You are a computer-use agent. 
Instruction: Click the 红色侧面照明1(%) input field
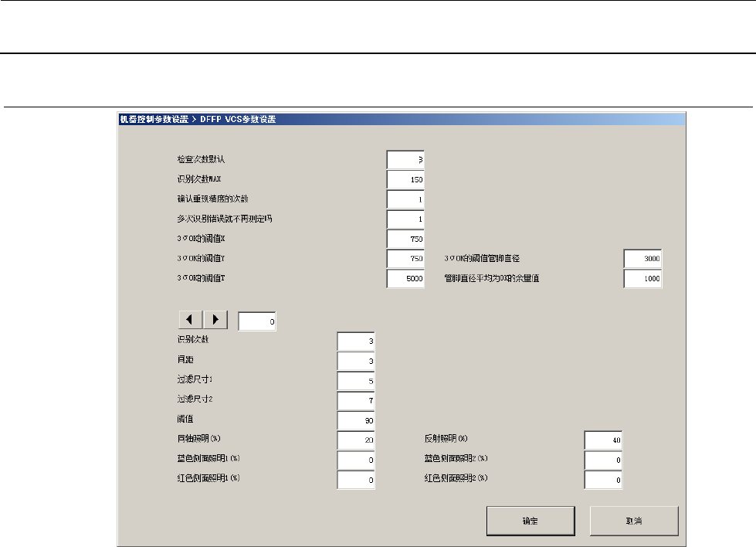[356, 480]
